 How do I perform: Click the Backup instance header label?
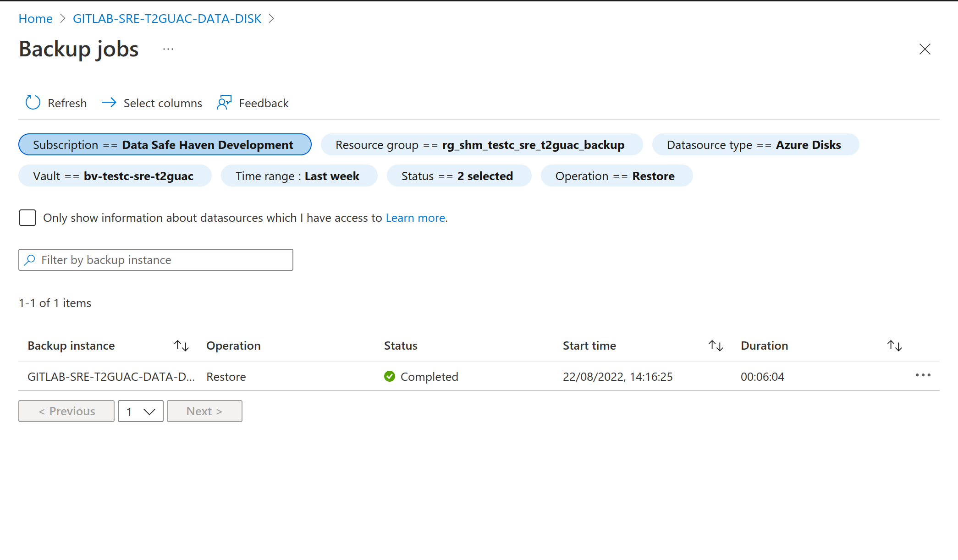(72, 346)
